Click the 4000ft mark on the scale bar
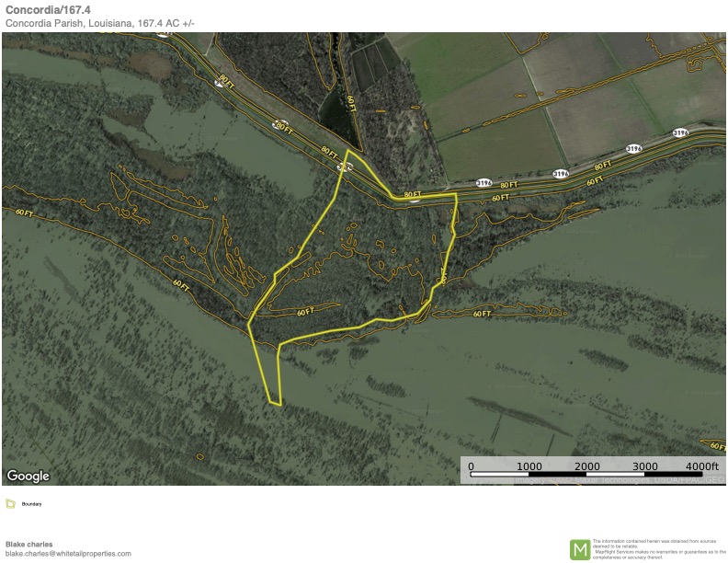The width and height of the screenshot is (728, 563). tap(702, 466)
